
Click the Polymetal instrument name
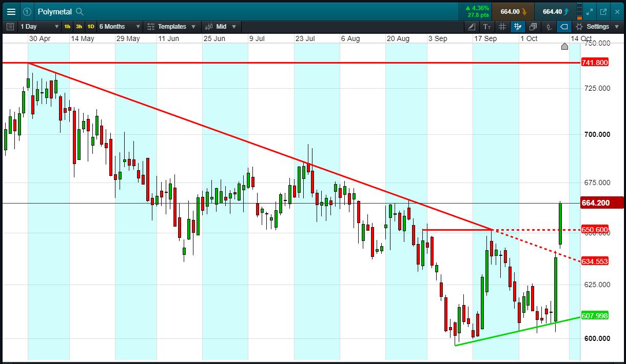pos(54,11)
